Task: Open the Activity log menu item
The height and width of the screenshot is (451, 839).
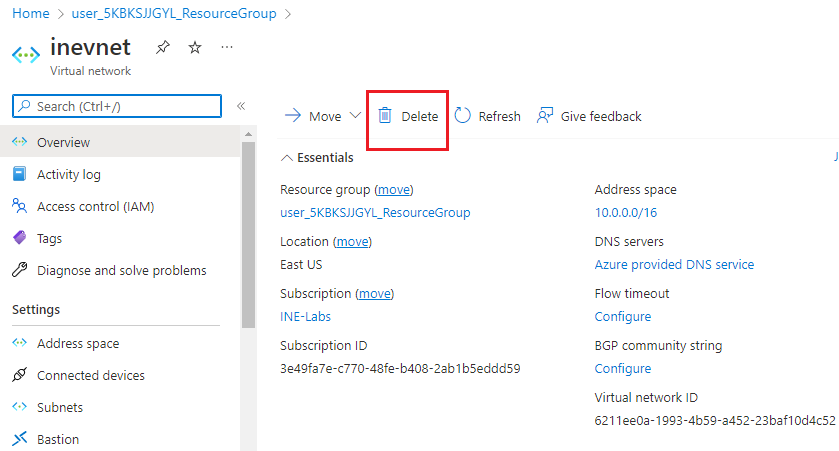Action: pyautogui.click(x=68, y=174)
